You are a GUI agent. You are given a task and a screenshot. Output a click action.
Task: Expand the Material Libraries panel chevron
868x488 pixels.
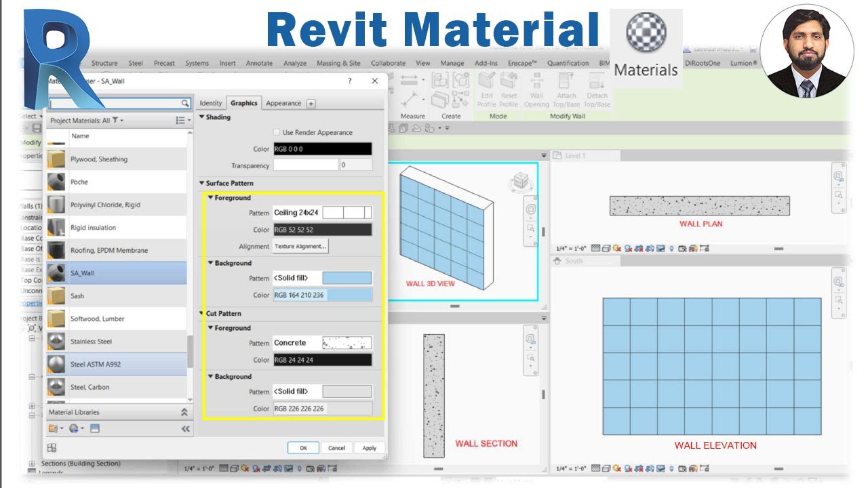(x=184, y=412)
